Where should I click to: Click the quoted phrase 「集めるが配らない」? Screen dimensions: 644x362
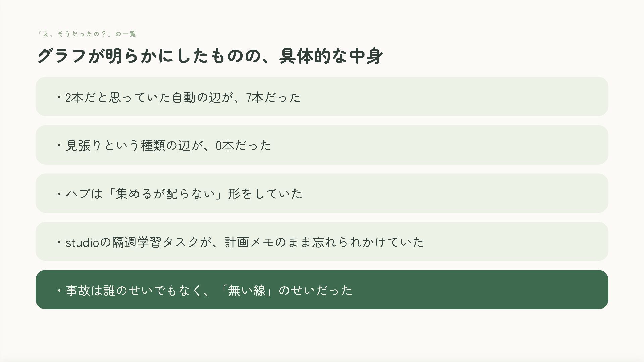pyautogui.click(x=164, y=194)
